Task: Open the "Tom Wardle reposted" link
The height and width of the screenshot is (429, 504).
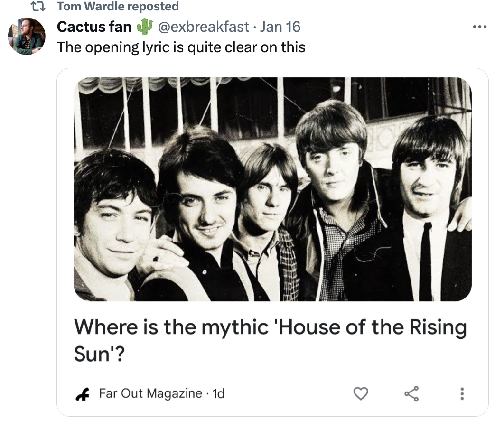Action: click(118, 7)
